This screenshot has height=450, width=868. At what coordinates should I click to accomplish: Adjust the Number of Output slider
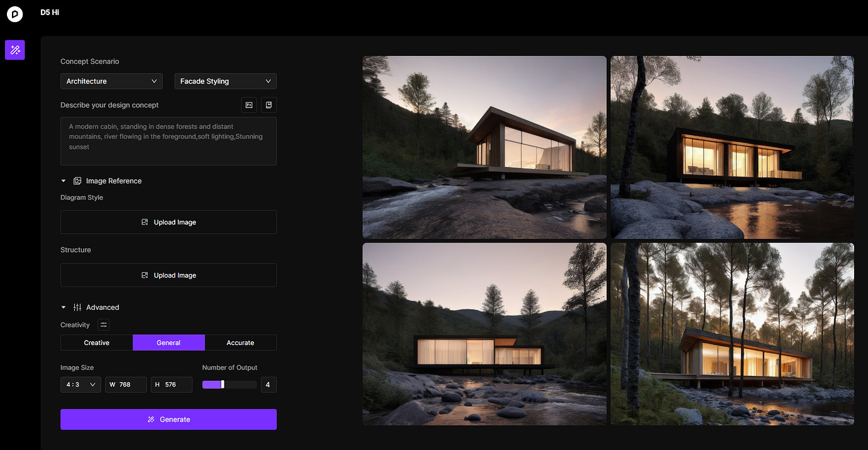223,384
